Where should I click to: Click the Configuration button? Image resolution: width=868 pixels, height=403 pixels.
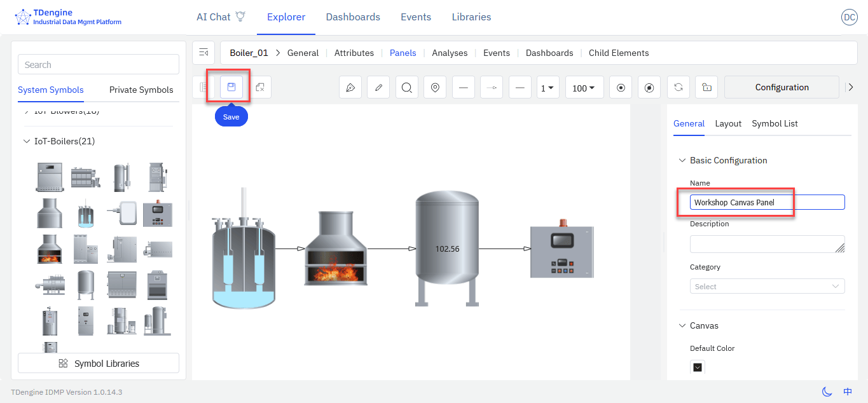tap(782, 88)
